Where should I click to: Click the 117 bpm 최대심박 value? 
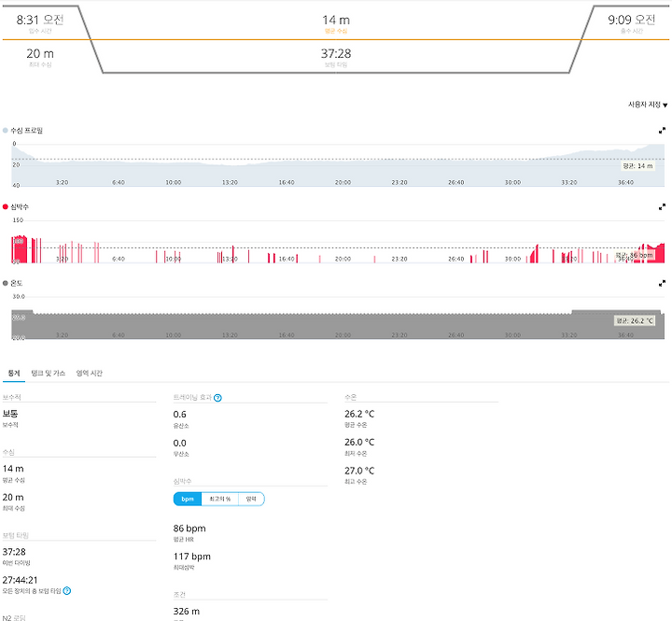click(x=192, y=557)
